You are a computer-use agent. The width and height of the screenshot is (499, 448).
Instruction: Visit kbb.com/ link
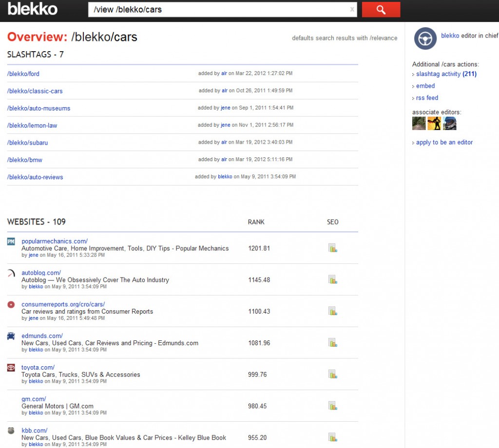click(x=35, y=430)
